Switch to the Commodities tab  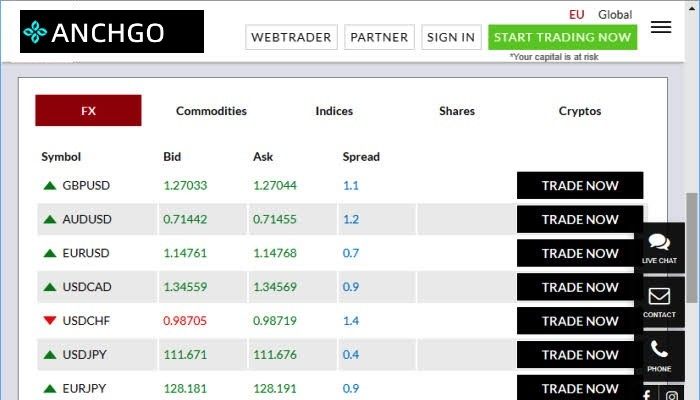pyautogui.click(x=211, y=111)
